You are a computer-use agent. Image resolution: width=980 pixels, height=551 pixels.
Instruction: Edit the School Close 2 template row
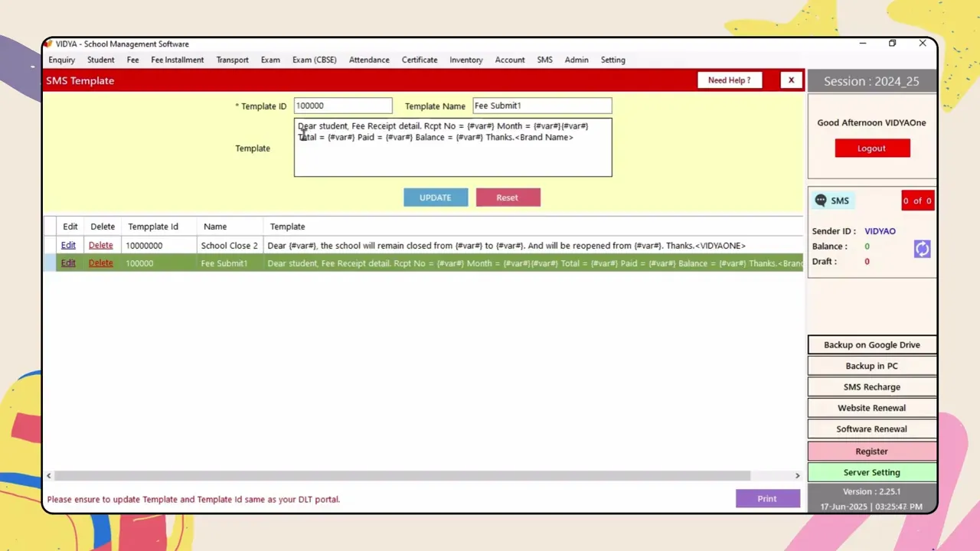[x=68, y=245]
